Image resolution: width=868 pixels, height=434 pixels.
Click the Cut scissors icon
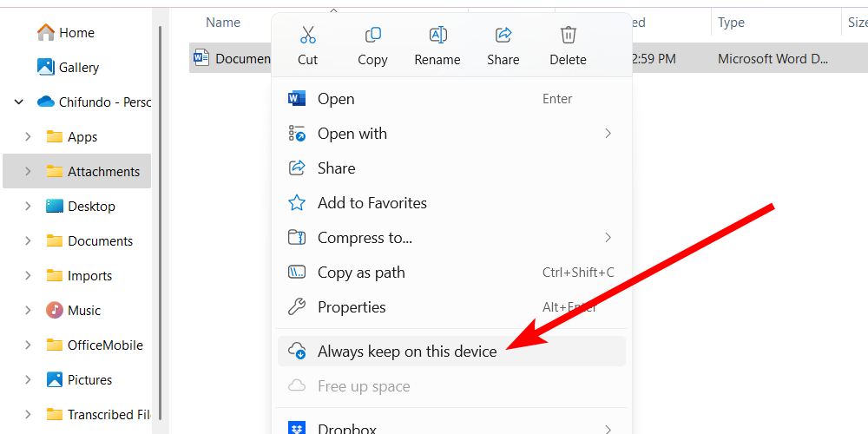pyautogui.click(x=308, y=35)
